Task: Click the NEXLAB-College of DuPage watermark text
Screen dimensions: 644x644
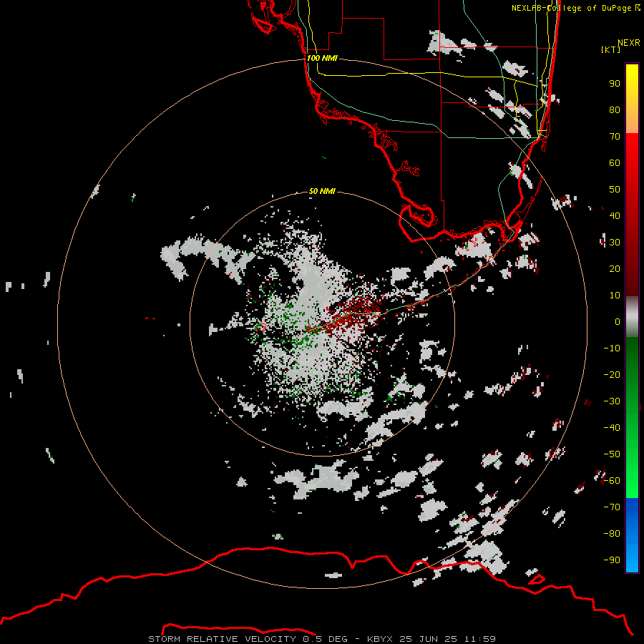Action: tap(575, 8)
